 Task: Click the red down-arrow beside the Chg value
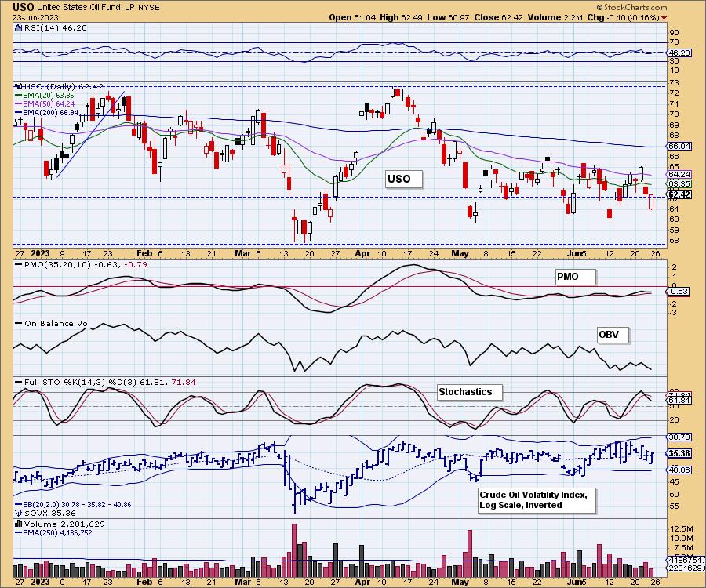(664, 18)
